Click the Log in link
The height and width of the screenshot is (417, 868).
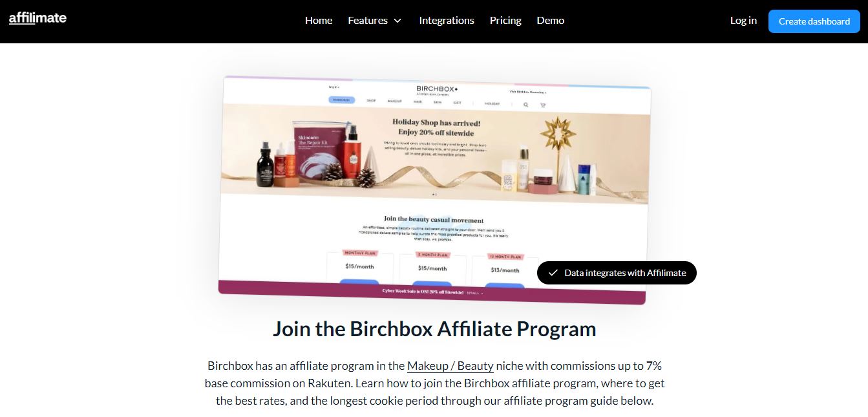[743, 21]
